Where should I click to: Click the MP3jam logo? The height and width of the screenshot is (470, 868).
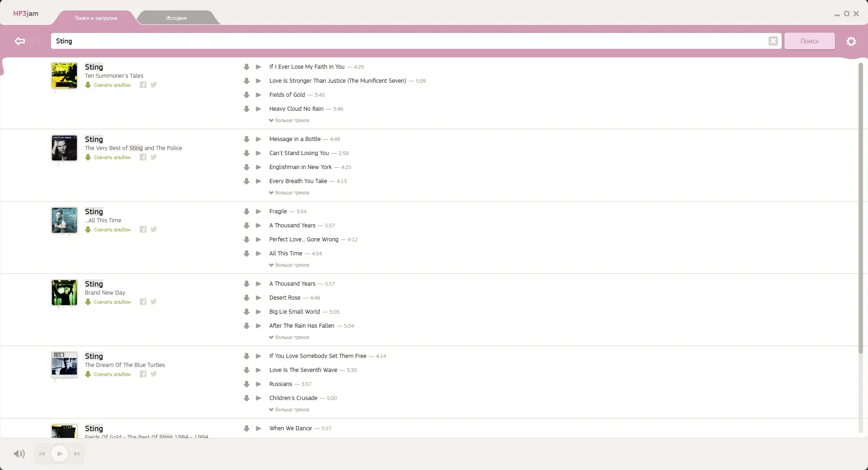[x=26, y=14]
